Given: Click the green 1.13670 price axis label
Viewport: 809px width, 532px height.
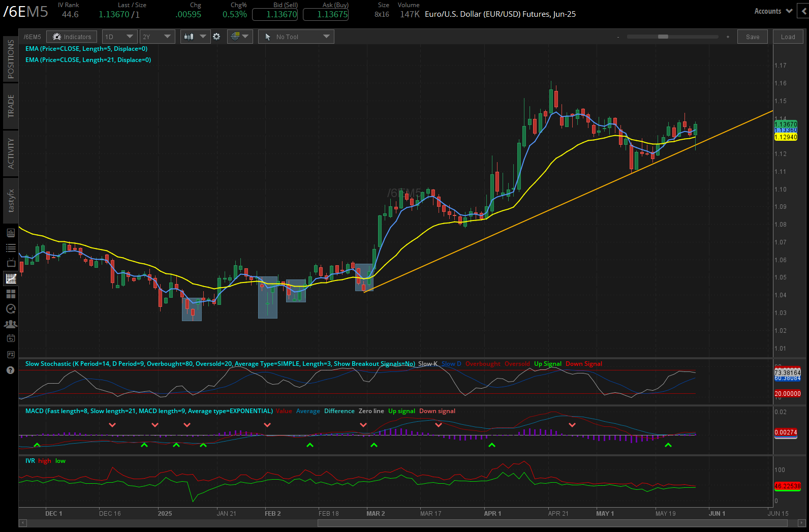Looking at the screenshot, I should pyautogui.click(x=786, y=124).
